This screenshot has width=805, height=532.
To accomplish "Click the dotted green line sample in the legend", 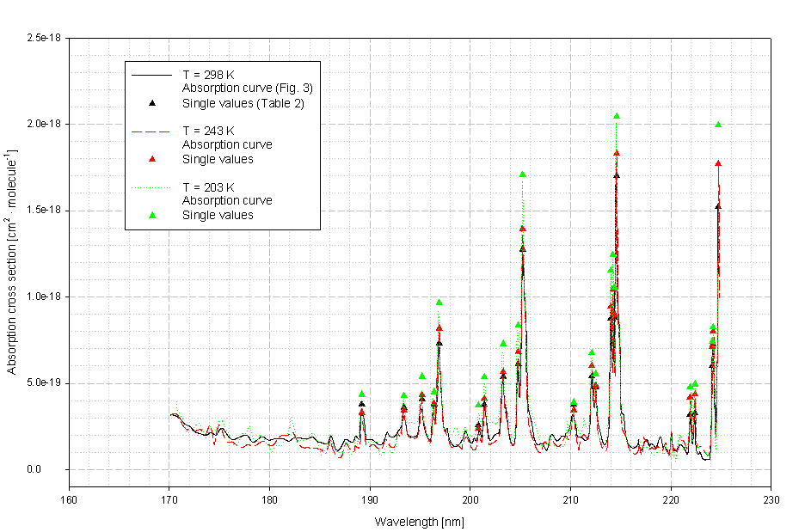I will tap(152, 187).
